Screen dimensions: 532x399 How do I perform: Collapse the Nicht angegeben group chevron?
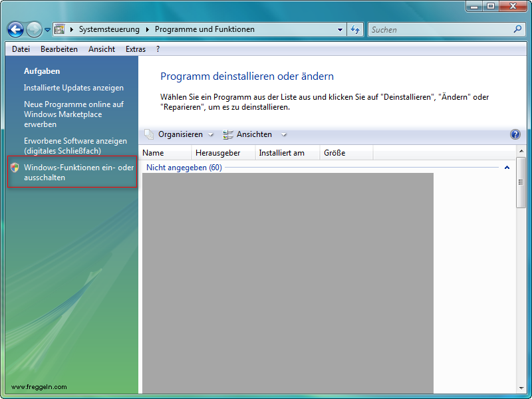coord(507,168)
